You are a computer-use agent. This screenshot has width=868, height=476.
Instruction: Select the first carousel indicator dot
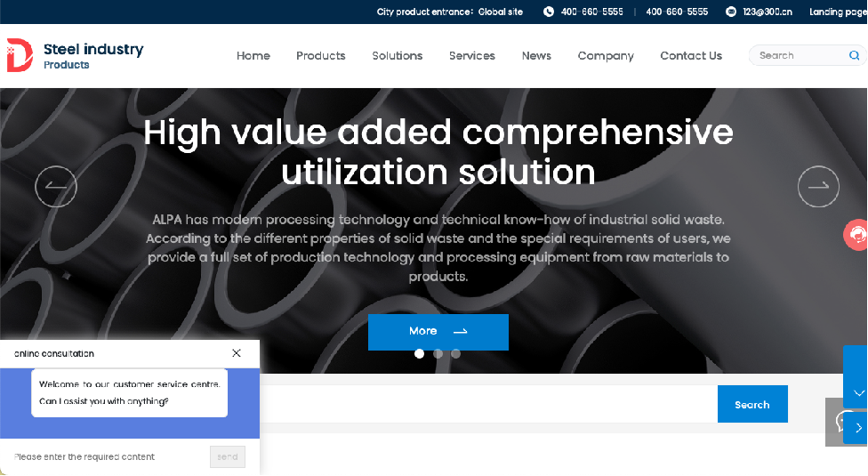[419, 354]
